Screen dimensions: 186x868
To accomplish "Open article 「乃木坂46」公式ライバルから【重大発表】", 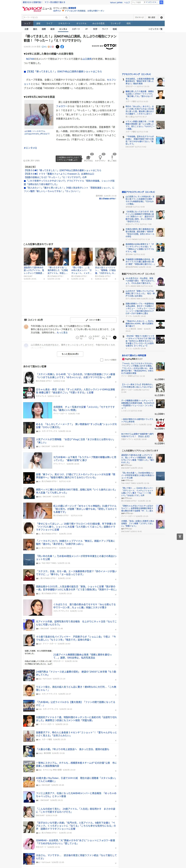I will (x=76, y=703).
